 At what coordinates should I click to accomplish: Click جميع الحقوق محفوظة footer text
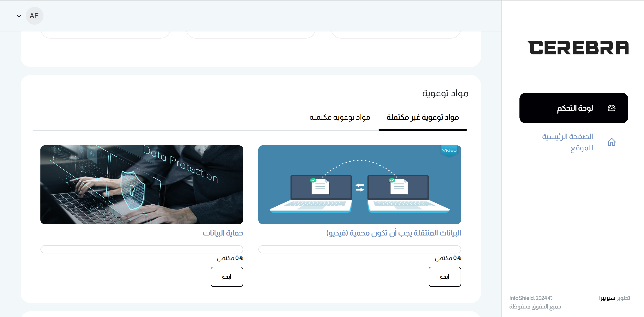(535, 307)
